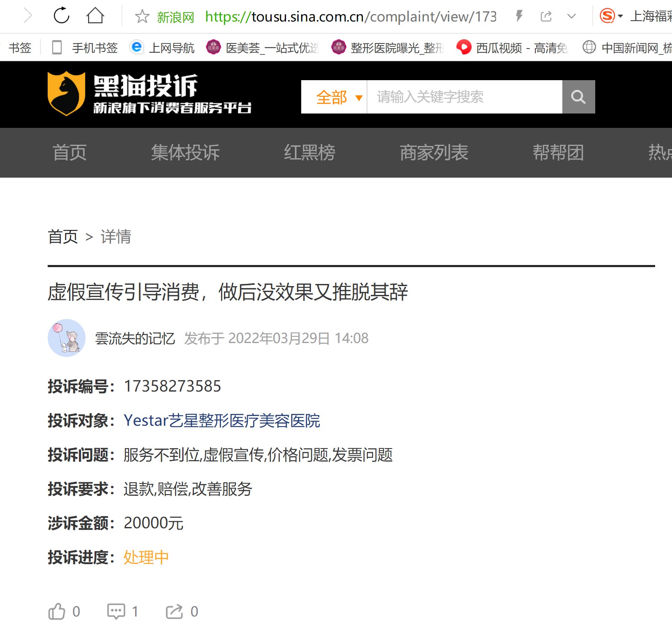672x638 pixels.
Task: Click the 雲流失的记忆 user avatar
Action: click(67, 338)
